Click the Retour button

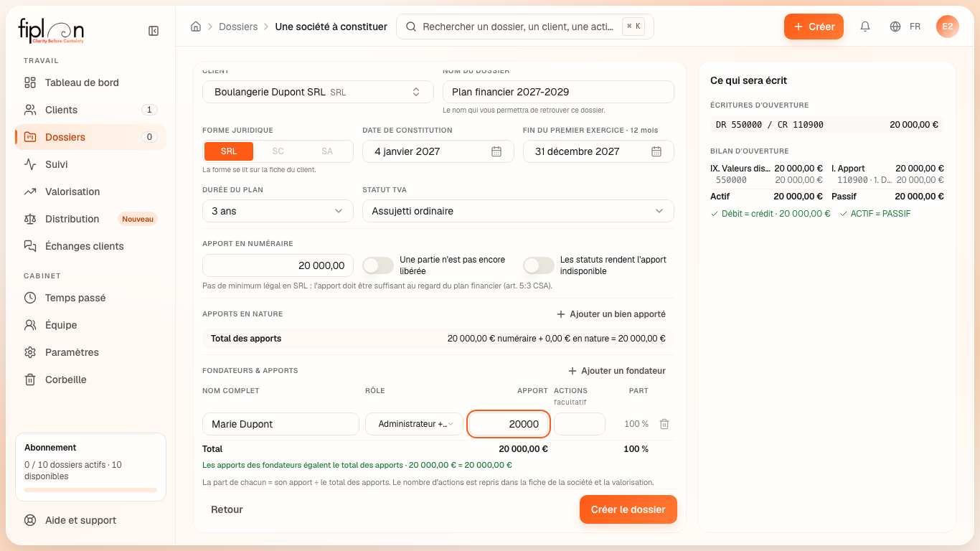click(227, 509)
